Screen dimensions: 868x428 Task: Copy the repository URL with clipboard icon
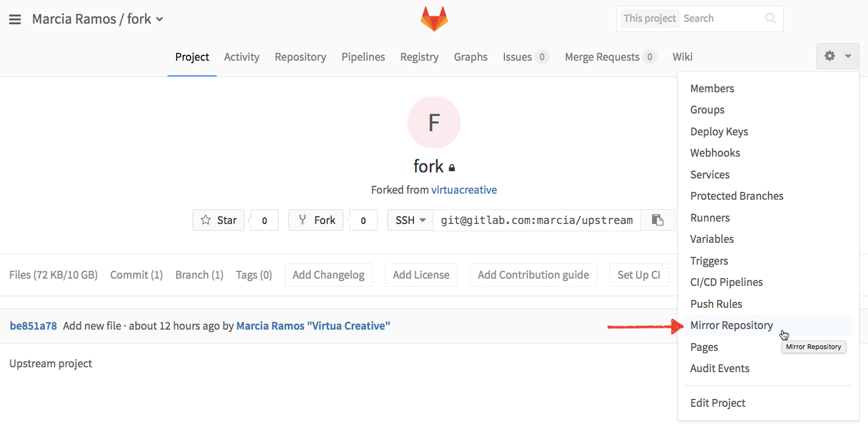(658, 220)
